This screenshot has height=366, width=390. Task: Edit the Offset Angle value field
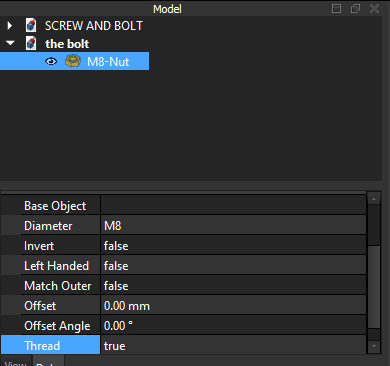(233, 326)
